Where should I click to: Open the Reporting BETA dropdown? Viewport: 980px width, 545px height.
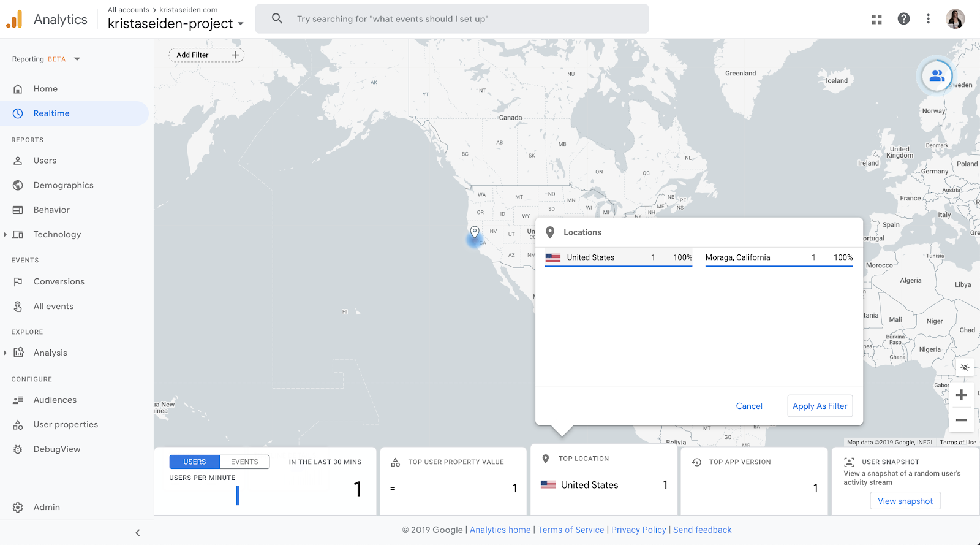coord(46,59)
